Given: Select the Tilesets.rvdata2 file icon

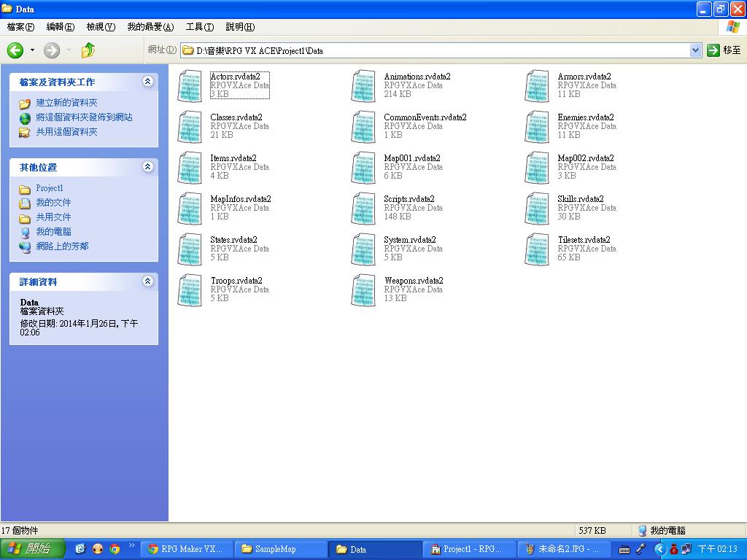Looking at the screenshot, I should (537, 249).
